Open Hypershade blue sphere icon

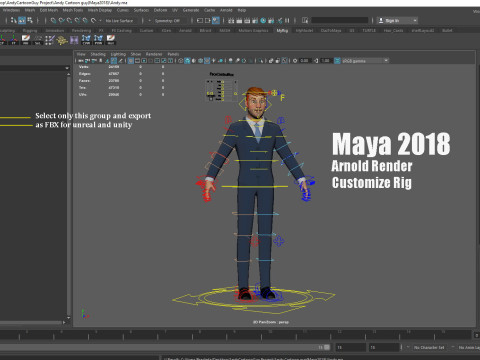263,21
